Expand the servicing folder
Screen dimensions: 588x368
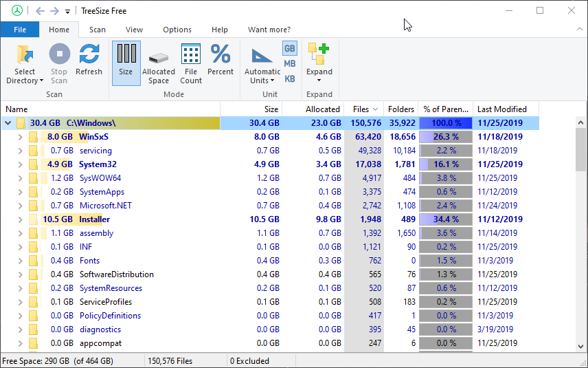coord(20,151)
